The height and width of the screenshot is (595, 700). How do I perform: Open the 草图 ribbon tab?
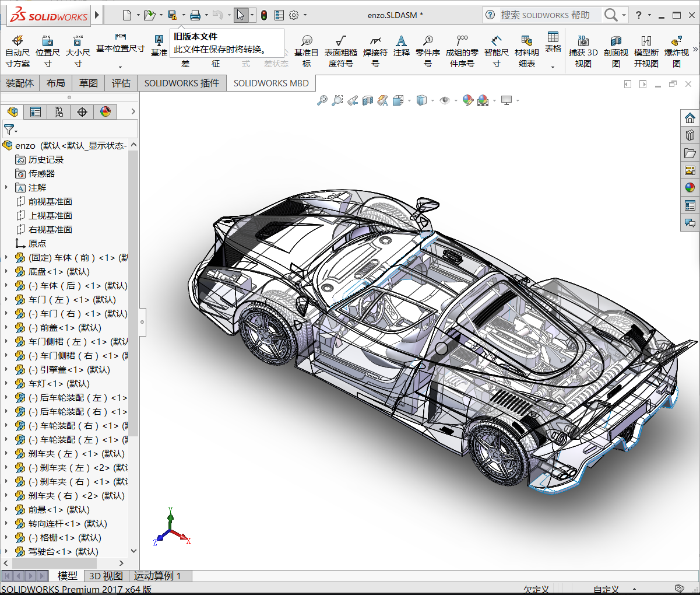tap(89, 83)
